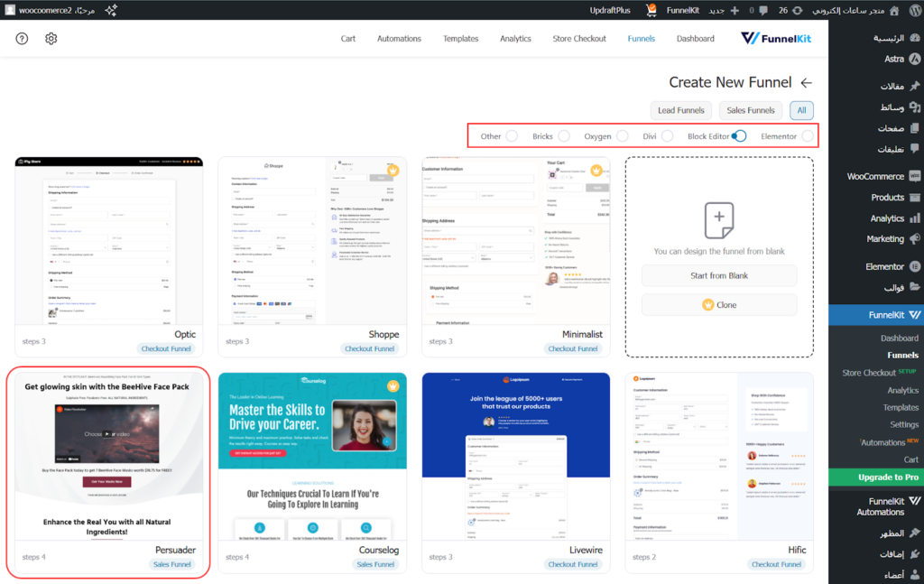Expand WooCommerce menu in sidebar
Screen dimensions: 924x584
tap(875, 176)
